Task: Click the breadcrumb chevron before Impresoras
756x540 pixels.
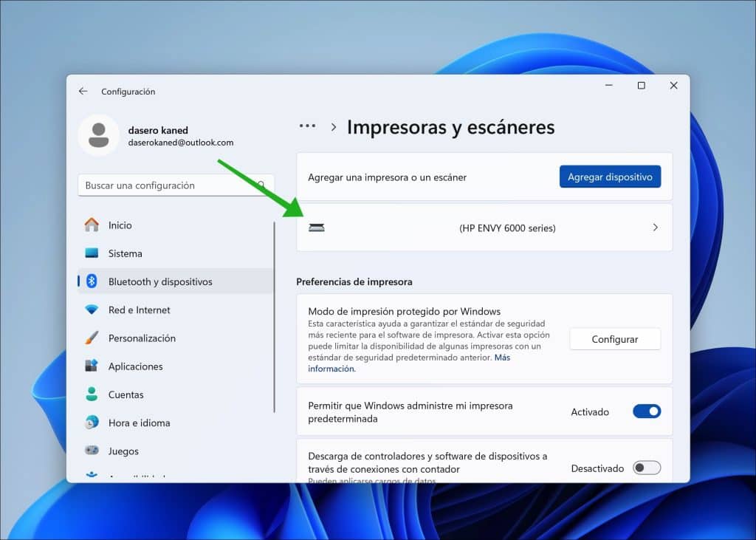Action: point(333,127)
